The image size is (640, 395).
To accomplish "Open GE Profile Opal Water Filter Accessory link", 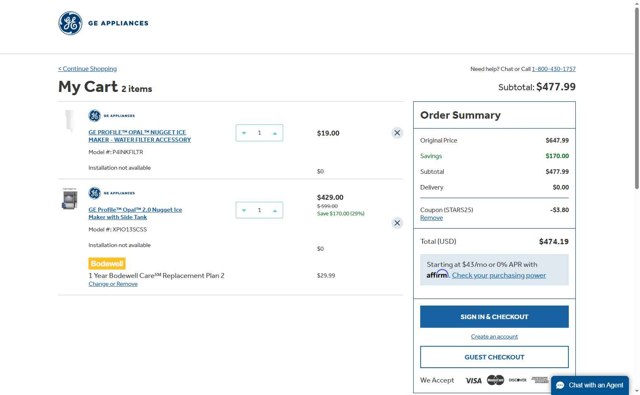I will (140, 136).
